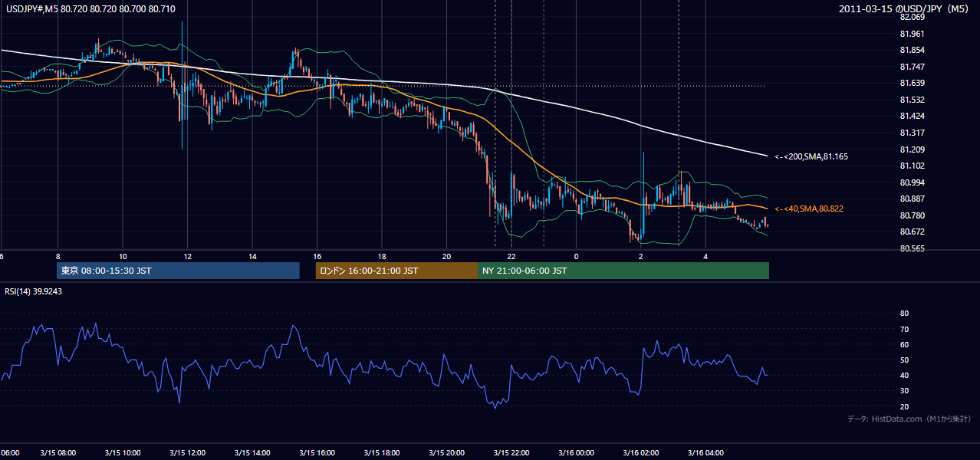Select the 200 SMA 81.165 label
The height and width of the screenshot is (460, 980).
pyautogui.click(x=811, y=156)
